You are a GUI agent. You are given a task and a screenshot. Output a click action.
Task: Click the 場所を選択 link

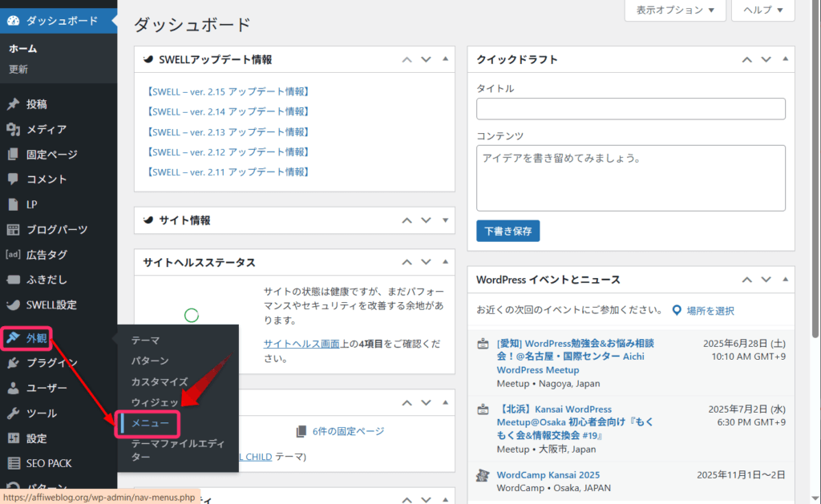(x=710, y=311)
